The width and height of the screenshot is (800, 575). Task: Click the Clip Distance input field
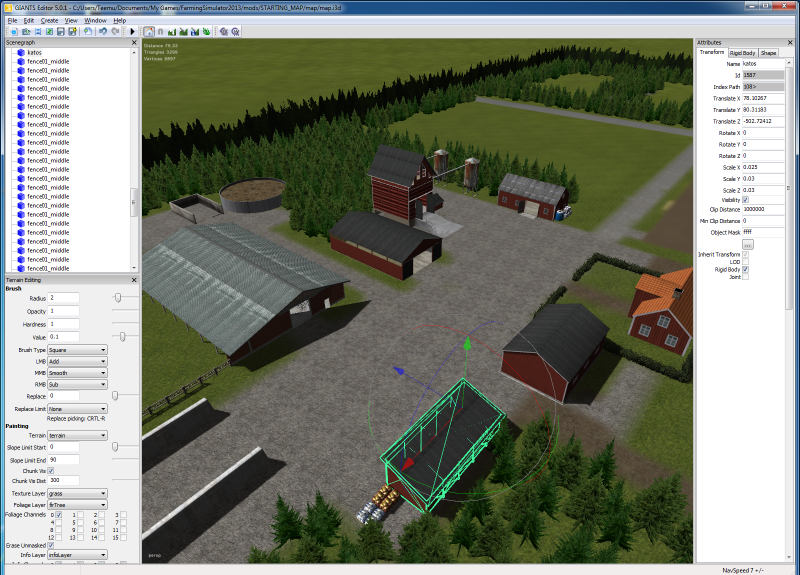pos(763,209)
